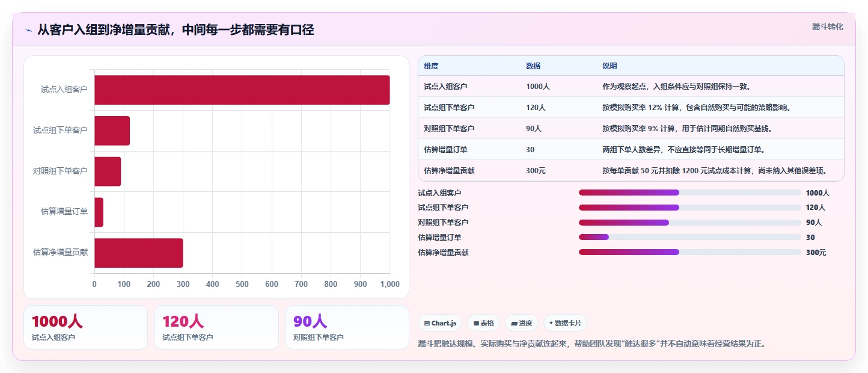Click the 试点组下单客户 bar in the chart
The height and width of the screenshot is (373, 868).
click(112, 131)
